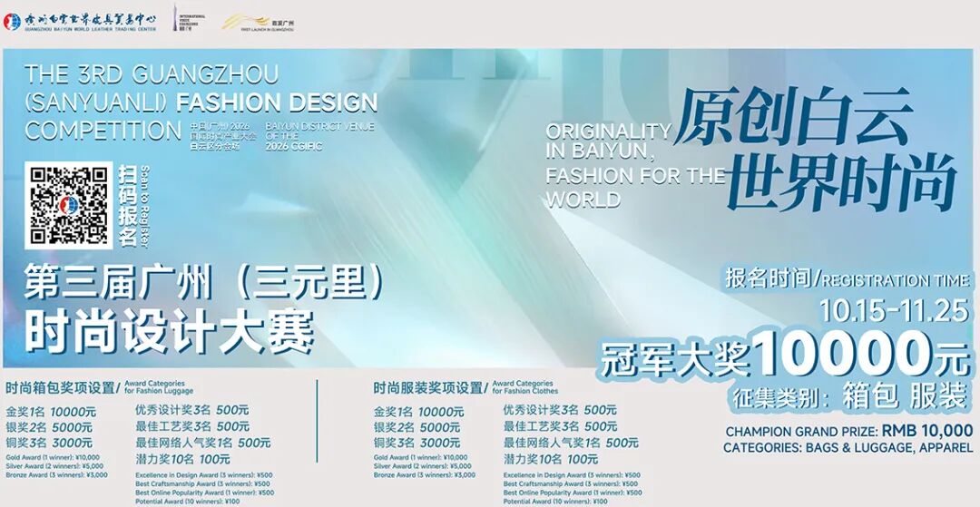Click the '征集类别：箱包 服装' line
The image size is (980, 507).
(x=848, y=396)
